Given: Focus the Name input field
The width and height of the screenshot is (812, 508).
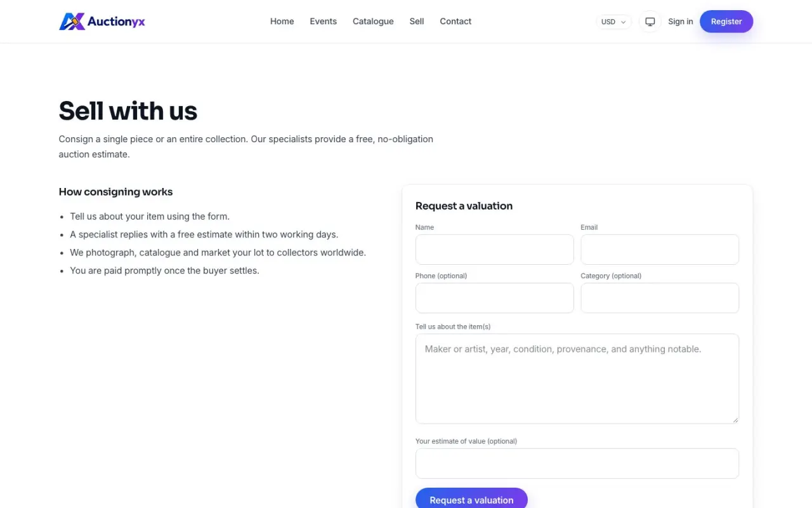Looking at the screenshot, I should [494, 250].
